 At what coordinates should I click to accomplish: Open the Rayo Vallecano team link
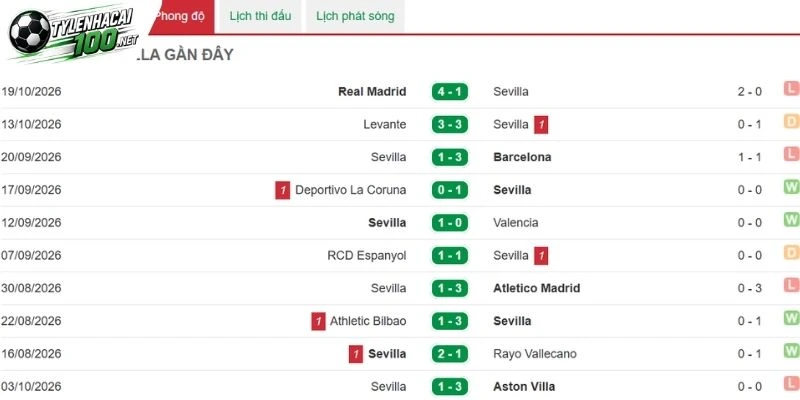click(x=535, y=354)
